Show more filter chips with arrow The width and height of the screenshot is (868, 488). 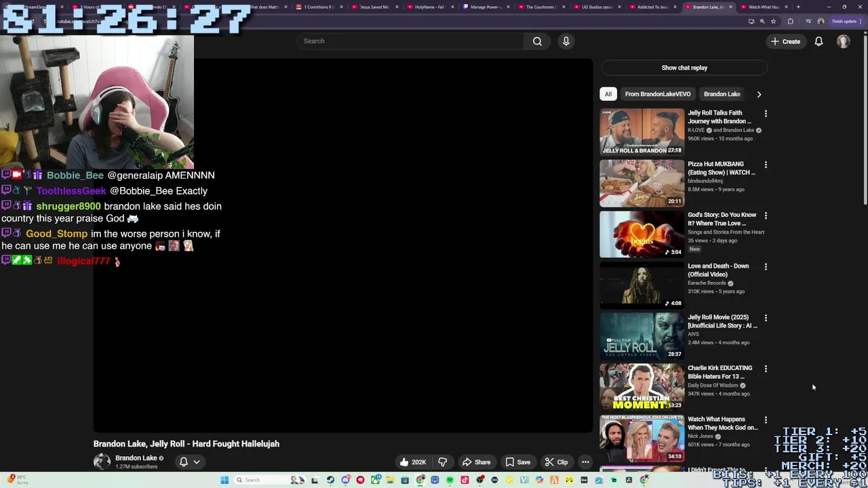coord(759,94)
